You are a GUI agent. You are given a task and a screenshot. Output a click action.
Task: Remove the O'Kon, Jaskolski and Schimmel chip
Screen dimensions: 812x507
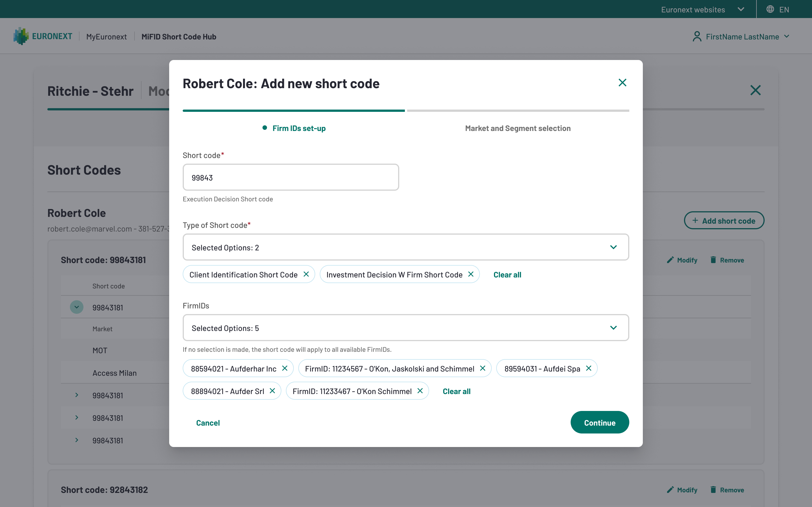click(482, 368)
